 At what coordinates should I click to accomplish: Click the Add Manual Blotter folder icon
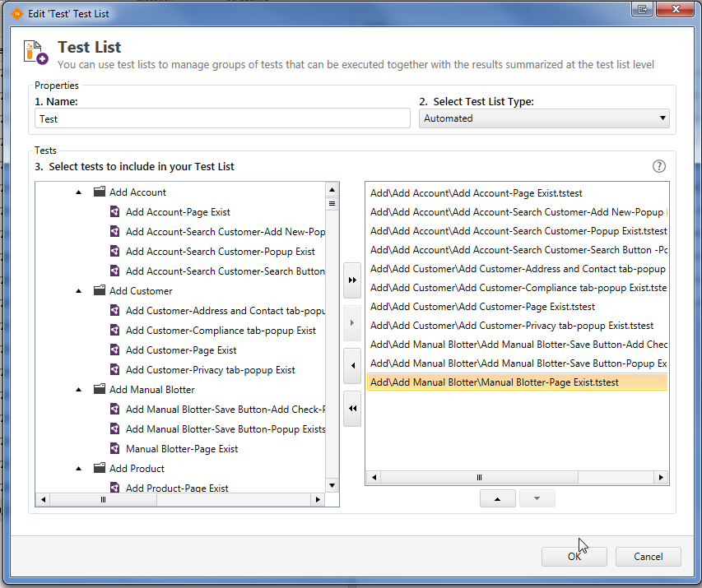[x=100, y=390]
